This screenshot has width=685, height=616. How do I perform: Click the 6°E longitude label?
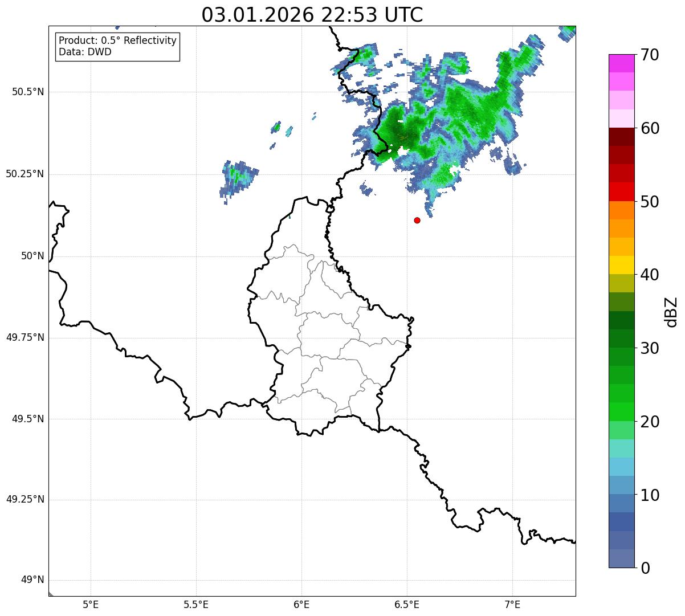[301, 605]
